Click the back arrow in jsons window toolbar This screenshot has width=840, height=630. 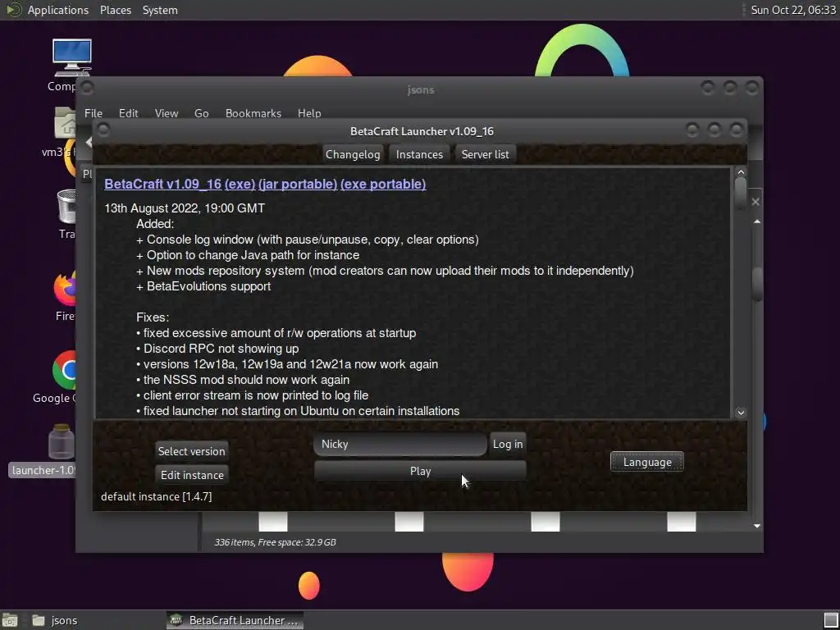coord(89,142)
